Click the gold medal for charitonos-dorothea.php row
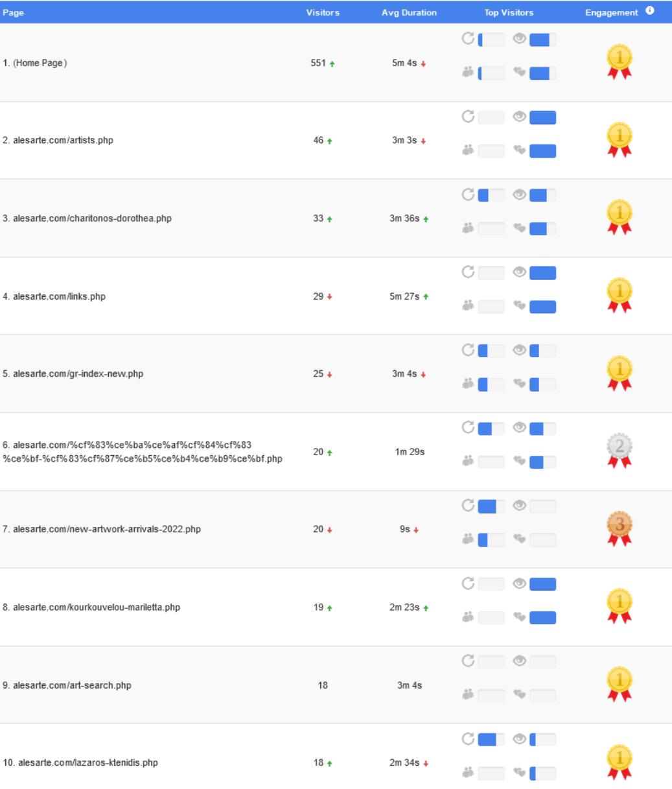The height and width of the screenshot is (789, 672). (620, 218)
